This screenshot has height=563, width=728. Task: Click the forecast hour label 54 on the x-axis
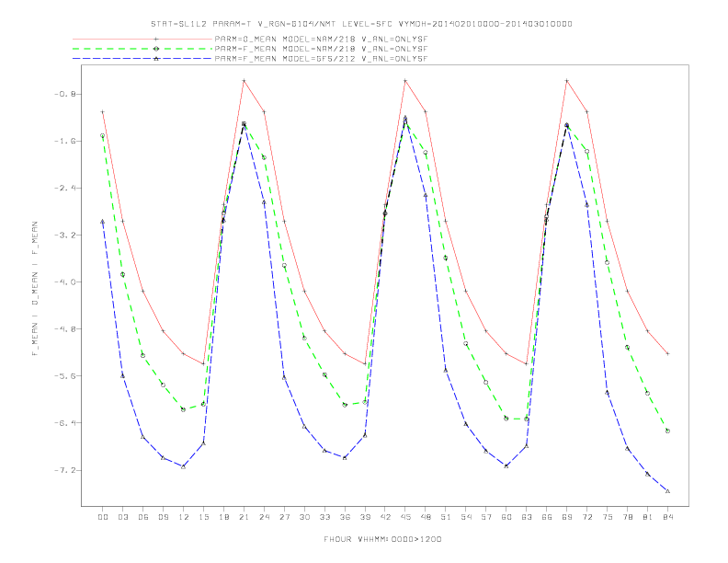coord(466,517)
